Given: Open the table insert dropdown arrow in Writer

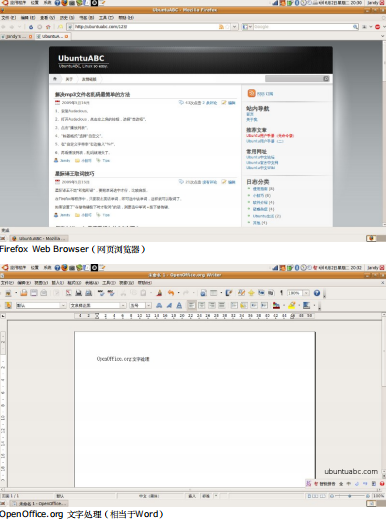Looking at the screenshot, I should point(221,293).
